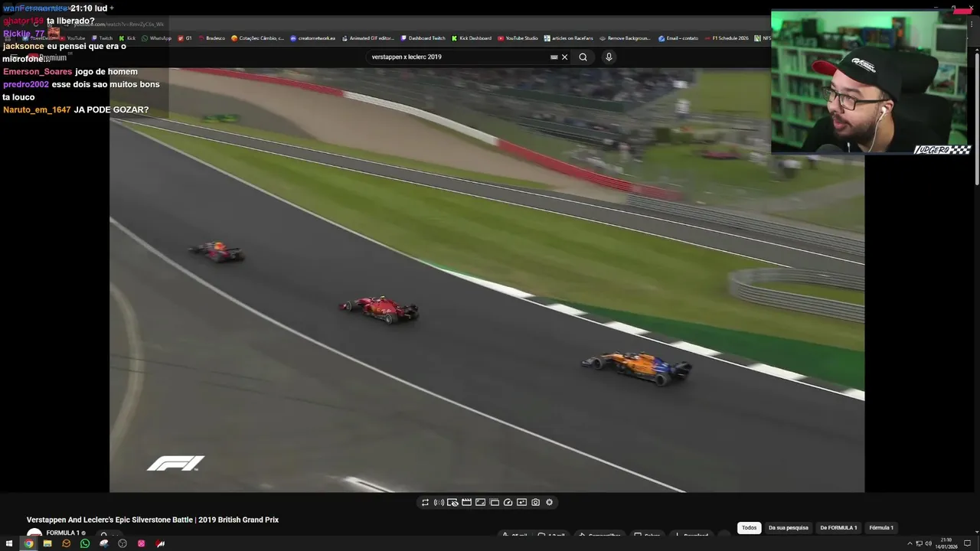980x551 pixels.
Task: Open the YouTube Studio bookmark
Action: 518,38
